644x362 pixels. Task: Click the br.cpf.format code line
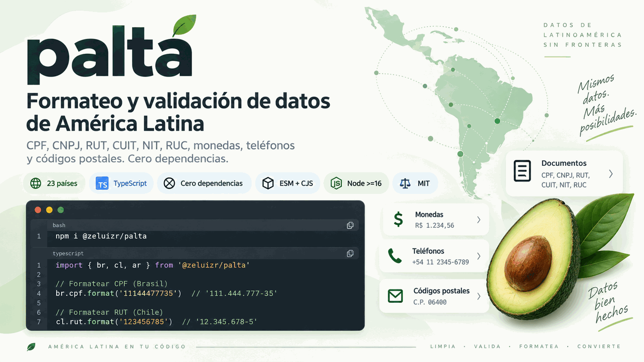pyautogui.click(x=167, y=293)
